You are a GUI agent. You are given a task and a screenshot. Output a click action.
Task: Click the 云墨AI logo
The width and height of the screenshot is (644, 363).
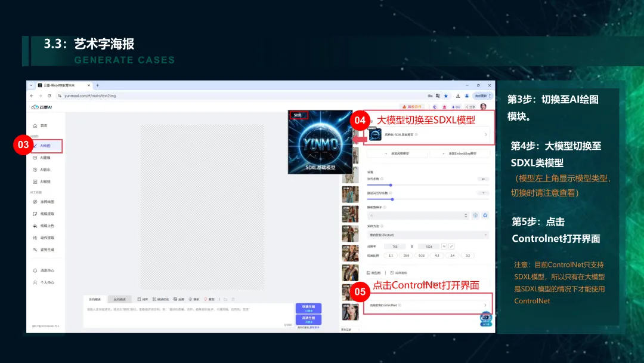(x=42, y=107)
